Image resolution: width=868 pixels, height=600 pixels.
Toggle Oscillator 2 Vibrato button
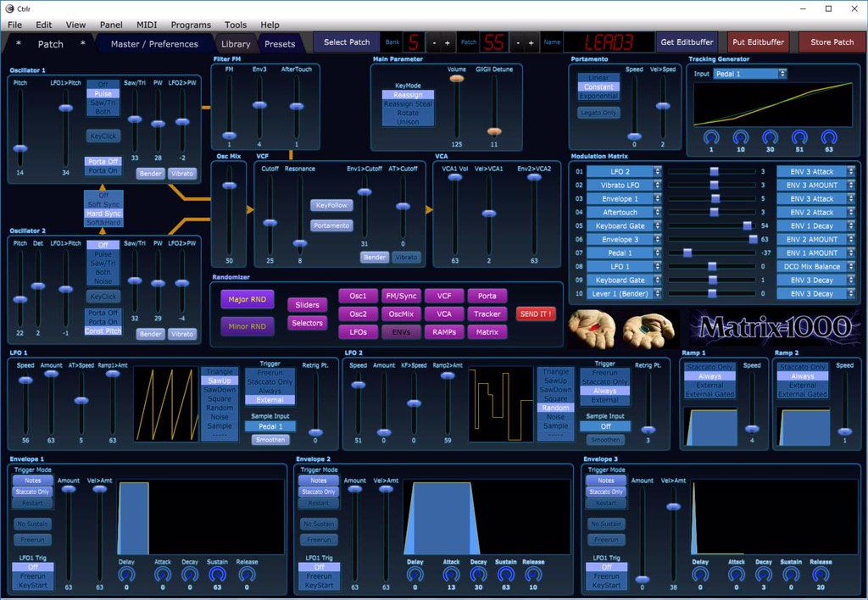(182, 334)
